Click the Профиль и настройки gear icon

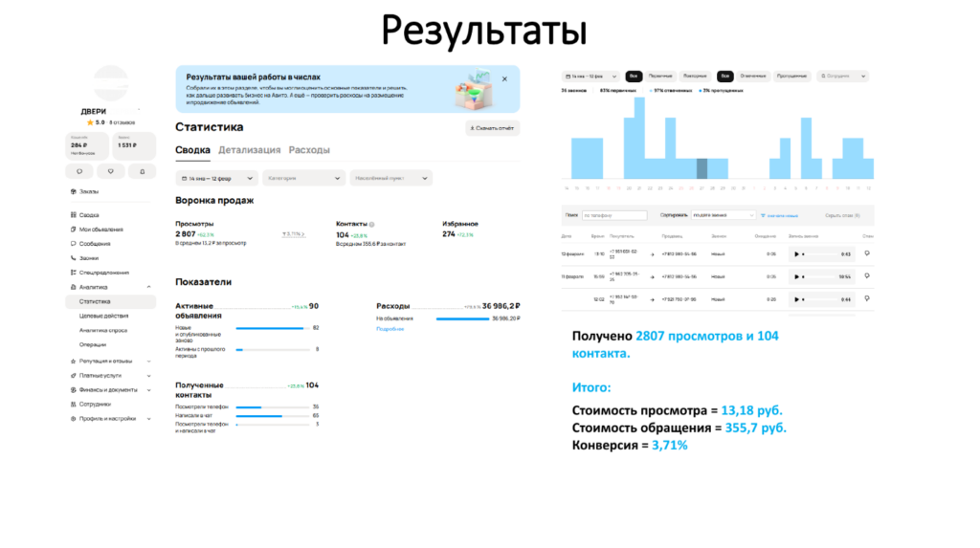[x=73, y=419]
